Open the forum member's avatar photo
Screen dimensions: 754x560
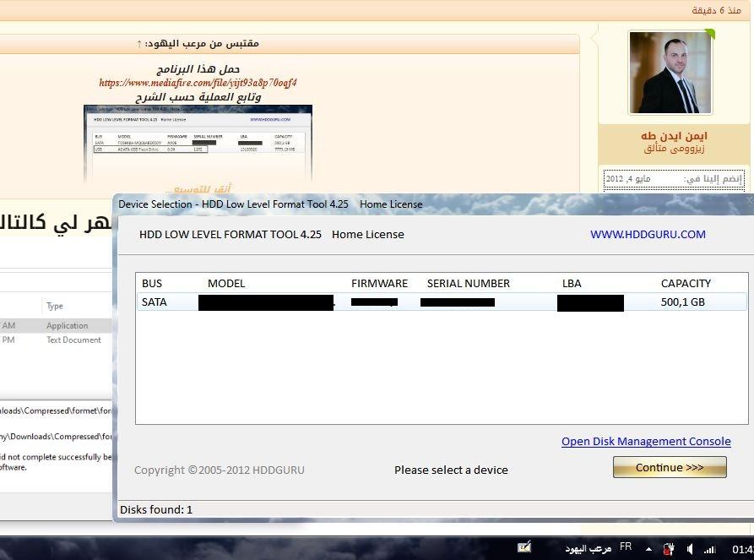click(670, 73)
